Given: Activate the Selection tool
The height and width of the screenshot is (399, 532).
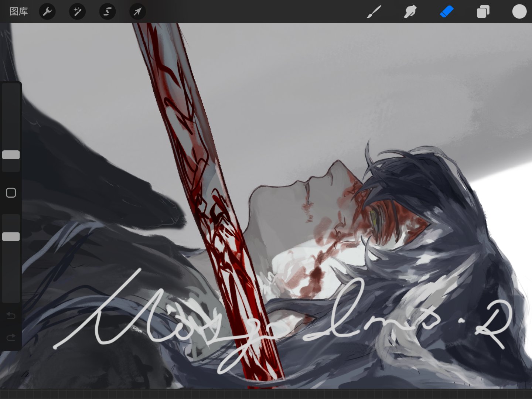Looking at the screenshot, I should (x=108, y=11).
